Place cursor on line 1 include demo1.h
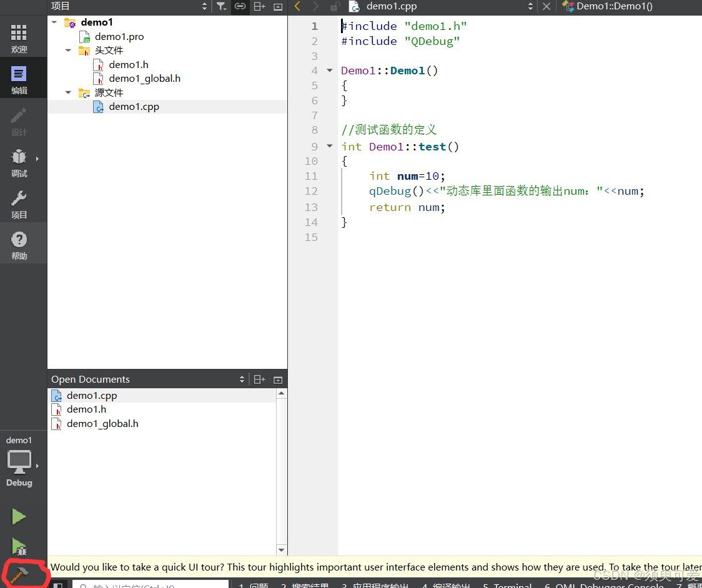 tap(404, 26)
